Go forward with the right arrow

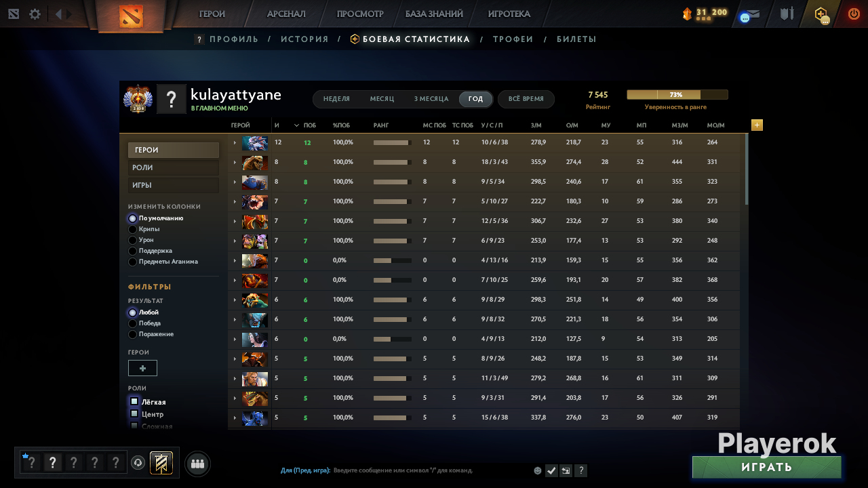[69, 14]
